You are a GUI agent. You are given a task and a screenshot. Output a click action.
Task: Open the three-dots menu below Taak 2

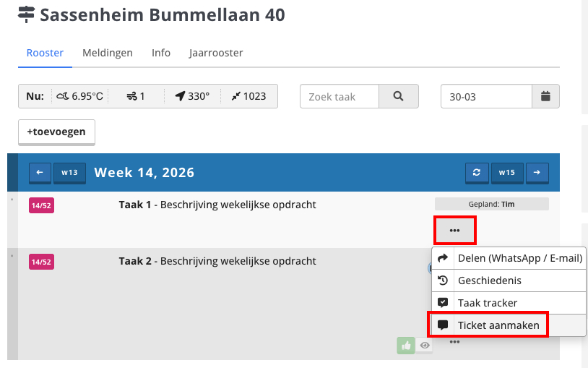point(454,342)
